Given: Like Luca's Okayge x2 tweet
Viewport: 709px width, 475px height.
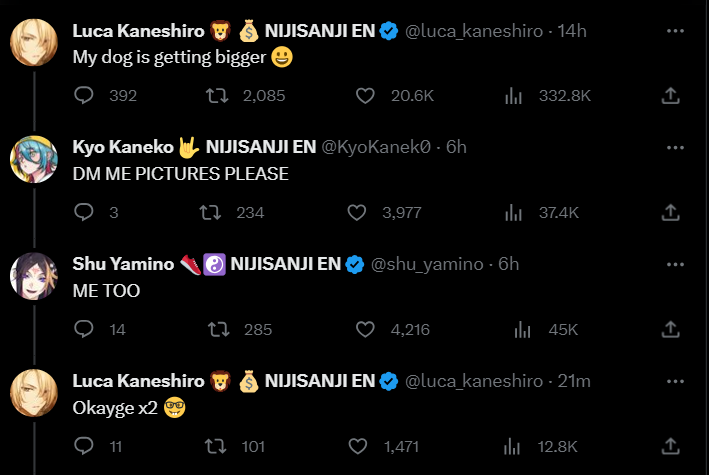Looking at the screenshot, I should [x=357, y=446].
